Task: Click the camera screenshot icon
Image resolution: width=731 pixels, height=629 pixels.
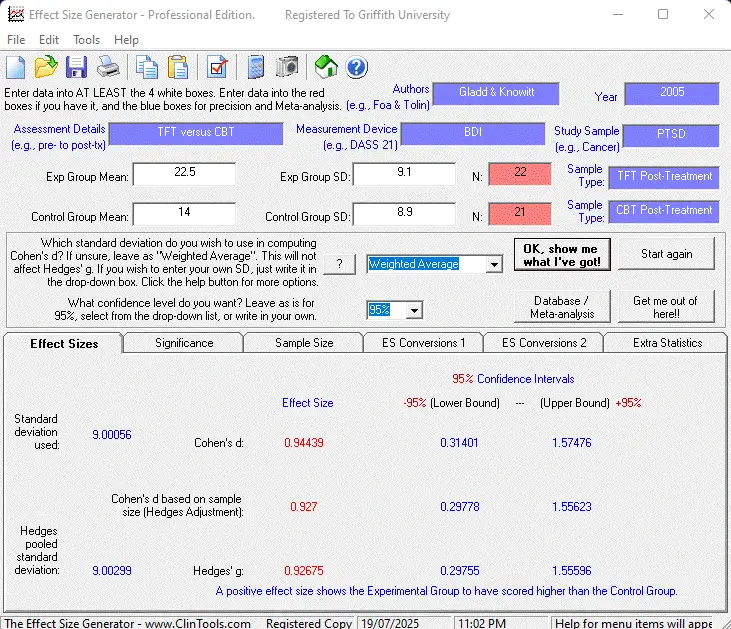Action: 287,67
